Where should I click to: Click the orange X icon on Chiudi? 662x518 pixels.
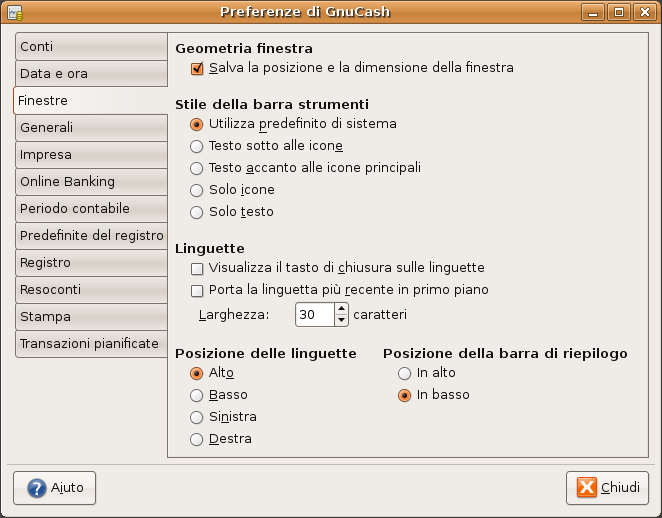[x=587, y=487]
